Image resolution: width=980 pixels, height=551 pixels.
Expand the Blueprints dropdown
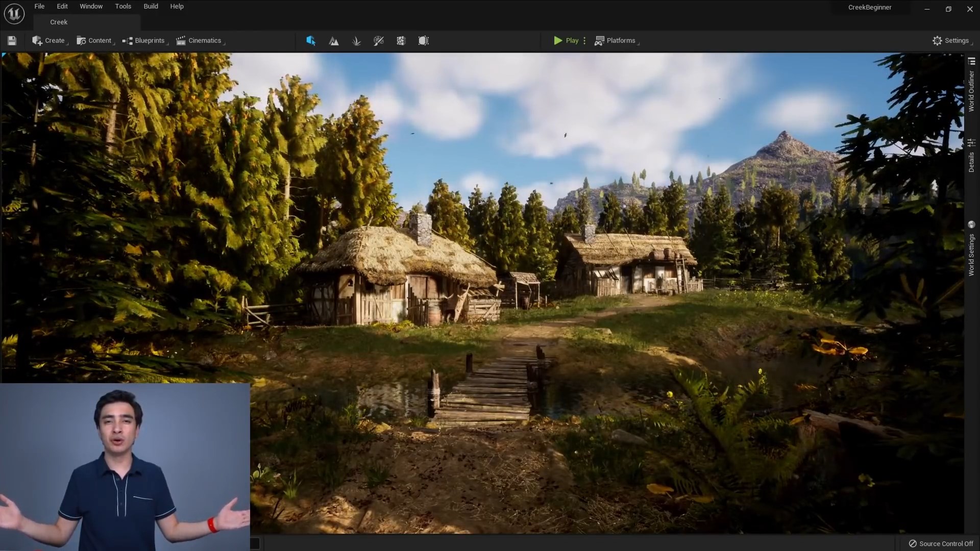(x=144, y=41)
